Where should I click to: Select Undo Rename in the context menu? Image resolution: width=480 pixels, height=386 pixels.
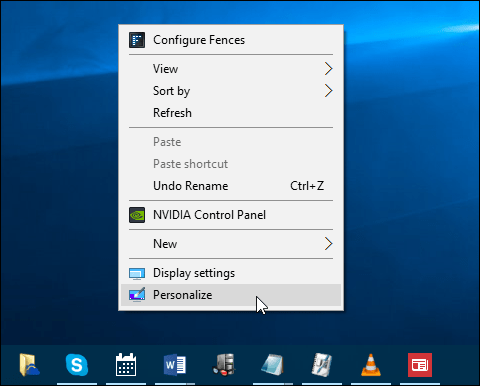point(231,186)
